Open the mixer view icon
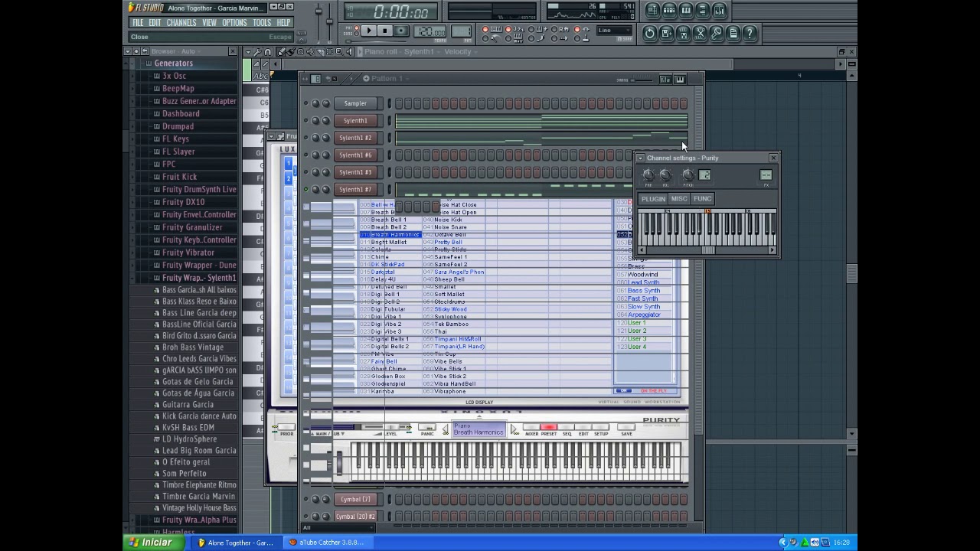980x551 pixels. 720,11
